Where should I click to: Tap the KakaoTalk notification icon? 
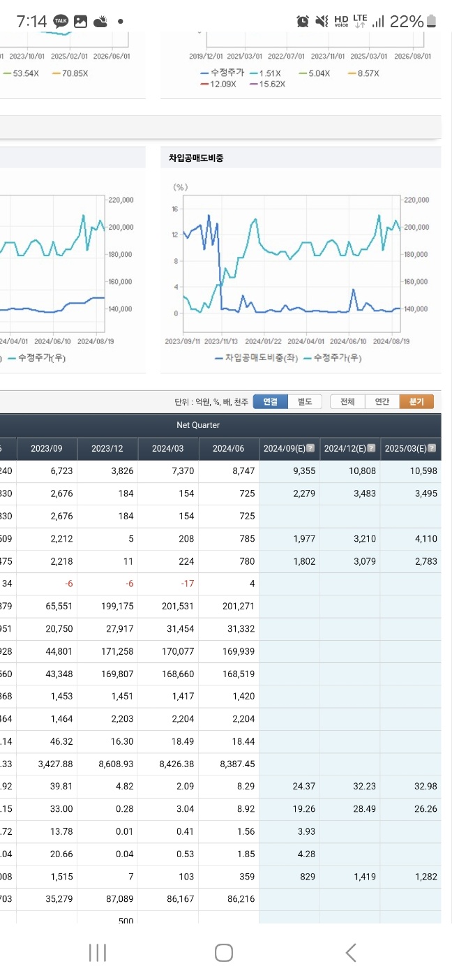[61, 22]
